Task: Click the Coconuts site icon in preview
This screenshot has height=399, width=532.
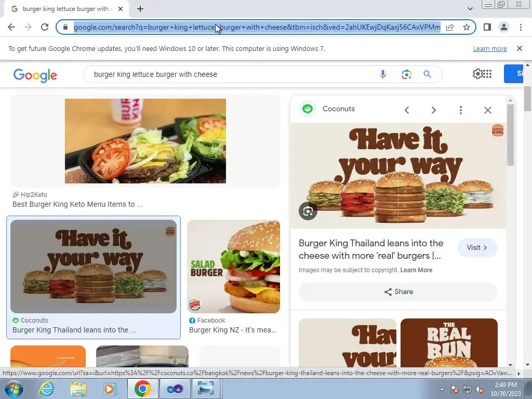Action: click(308, 109)
